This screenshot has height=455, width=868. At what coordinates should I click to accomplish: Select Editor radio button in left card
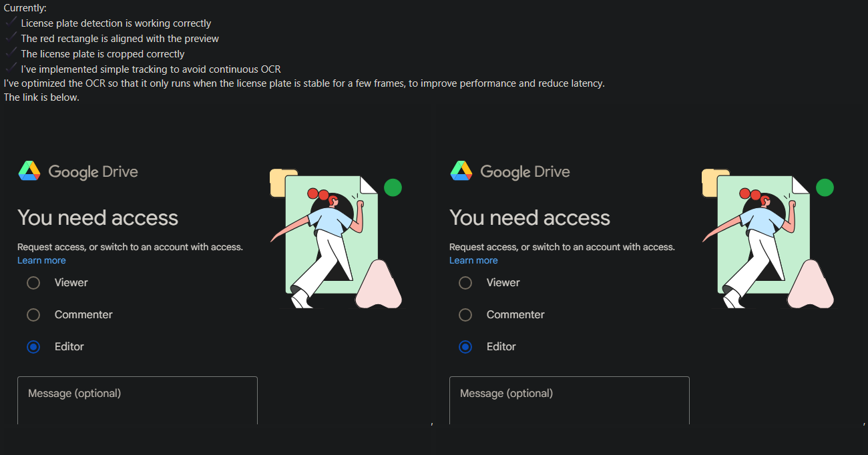(33, 347)
